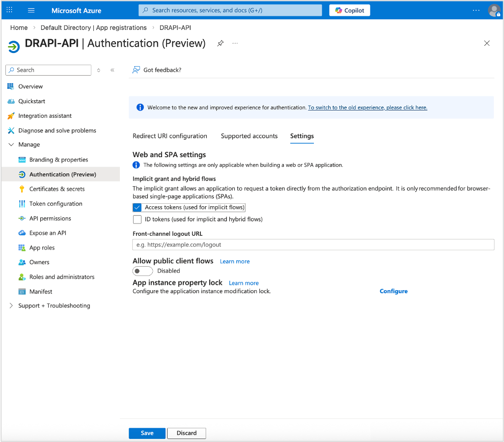Configure the app instance property lock
This screenshot has width=504, height=442.
click(393, 291)
